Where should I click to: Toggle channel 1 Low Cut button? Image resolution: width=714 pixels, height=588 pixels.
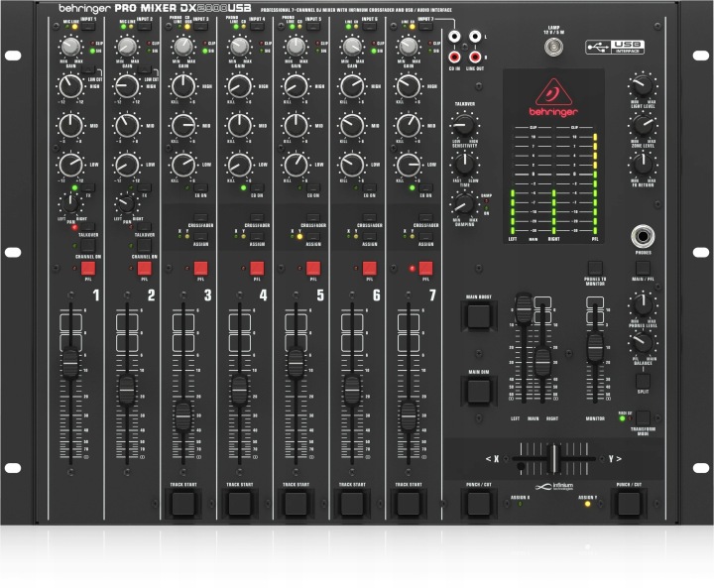[88, 69]
